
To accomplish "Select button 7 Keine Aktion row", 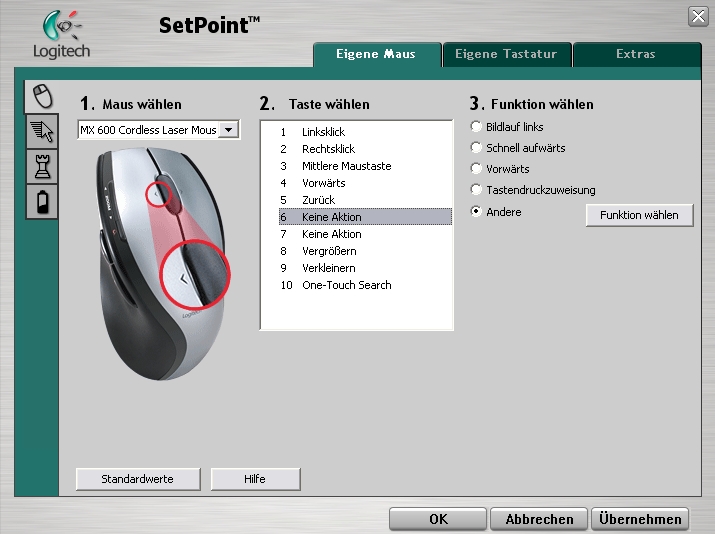I will (x=365, y=234).
